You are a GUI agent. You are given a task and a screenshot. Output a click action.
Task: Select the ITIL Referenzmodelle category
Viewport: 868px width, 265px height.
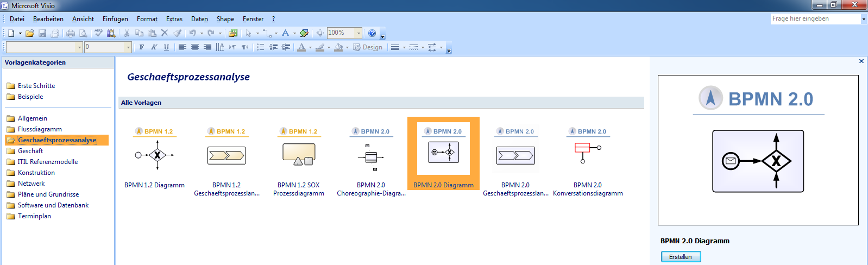click(48, 162)
